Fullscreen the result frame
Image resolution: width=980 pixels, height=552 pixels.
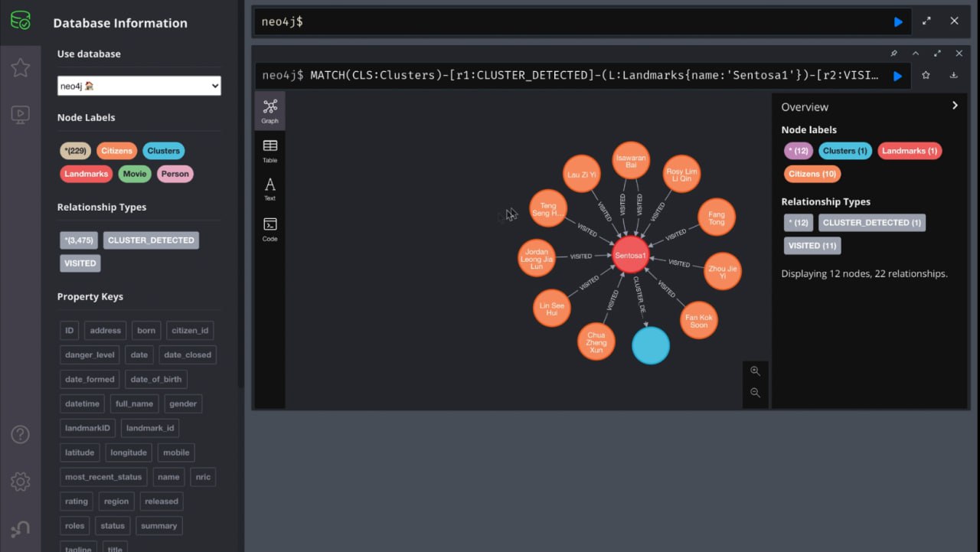pyautogui.click(x=937, y=54)
